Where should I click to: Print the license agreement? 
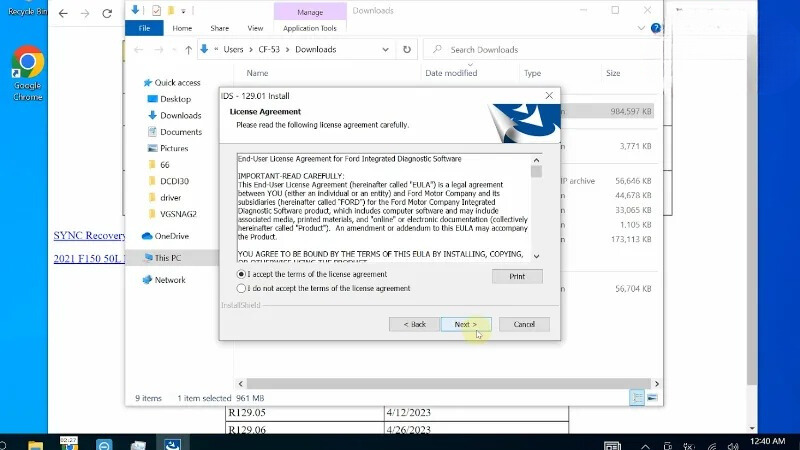pyautogui.click(x=517, y=277)
